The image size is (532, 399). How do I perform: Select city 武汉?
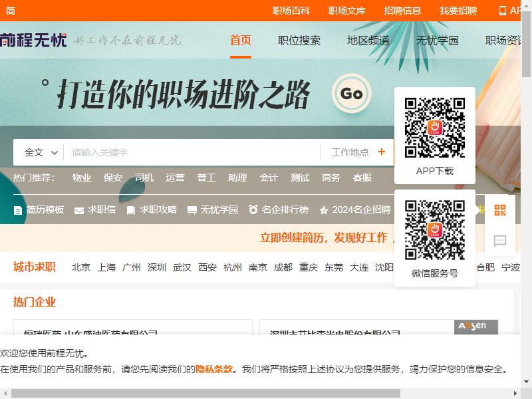[x=182, y=267]
